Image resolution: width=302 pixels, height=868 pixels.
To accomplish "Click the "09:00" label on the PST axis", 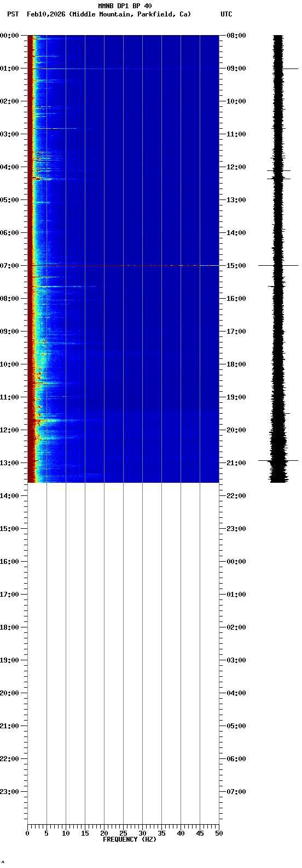I will [x=9, y=332].
